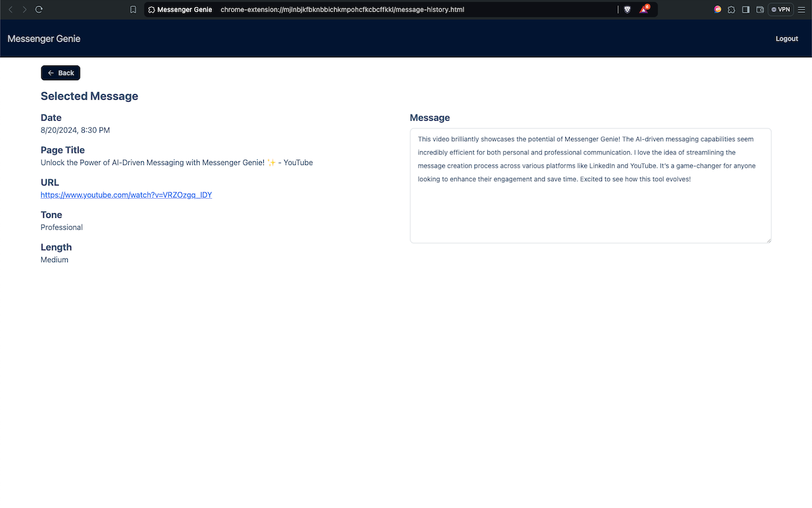Click the Back button
Viewport: 812px width, 508px height.
[61, 73]
